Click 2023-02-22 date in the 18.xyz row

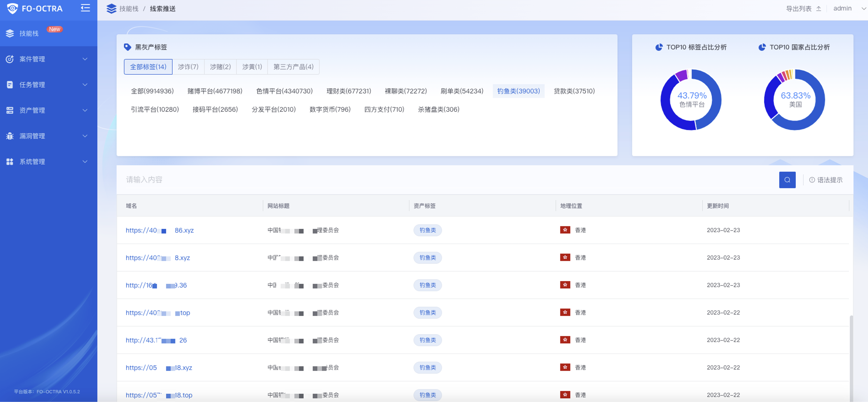point(723,367)
